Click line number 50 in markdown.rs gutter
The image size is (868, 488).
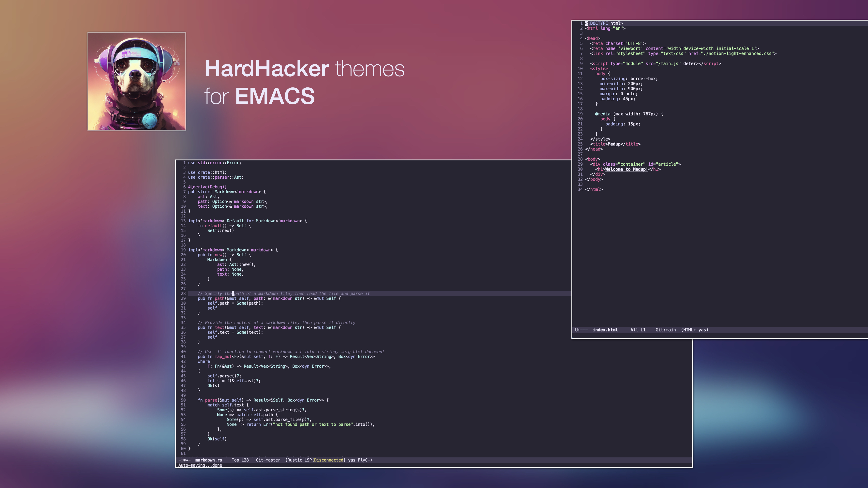(x=183, y=400)
